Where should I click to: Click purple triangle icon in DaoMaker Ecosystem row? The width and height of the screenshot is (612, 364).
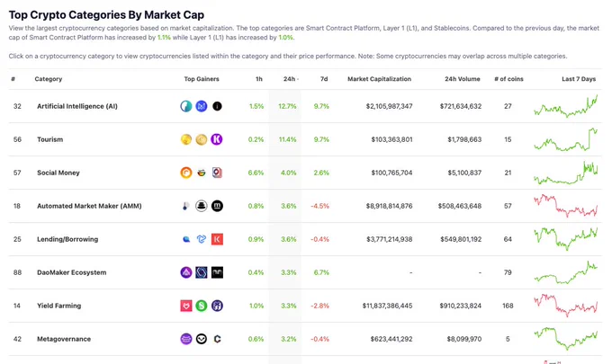tap(186, 272)
